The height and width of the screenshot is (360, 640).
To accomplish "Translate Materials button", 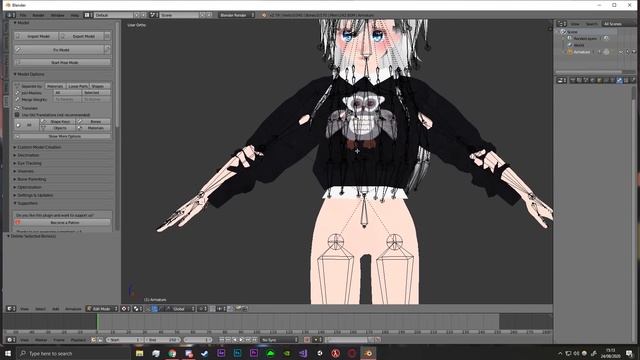I will point(94,128).
